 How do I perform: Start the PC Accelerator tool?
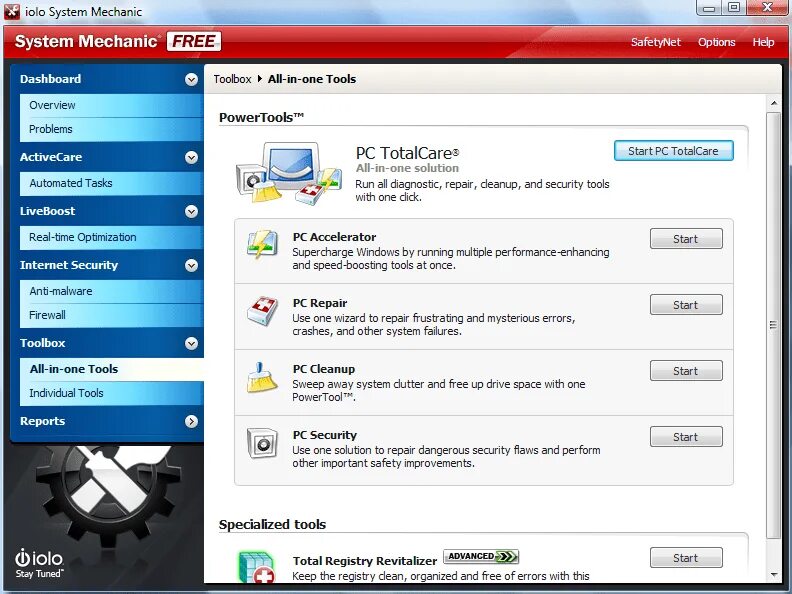click(x=686, y=239)
